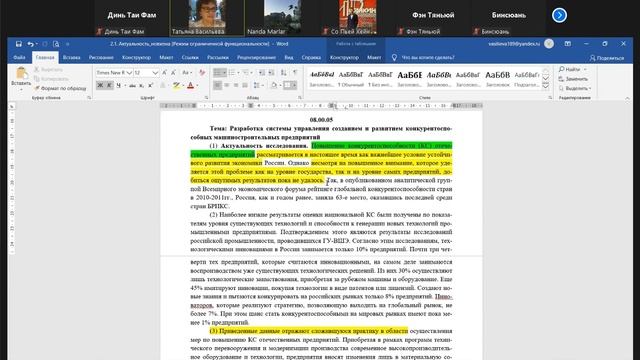Toggle underline Ч formatting

(118, 85)
